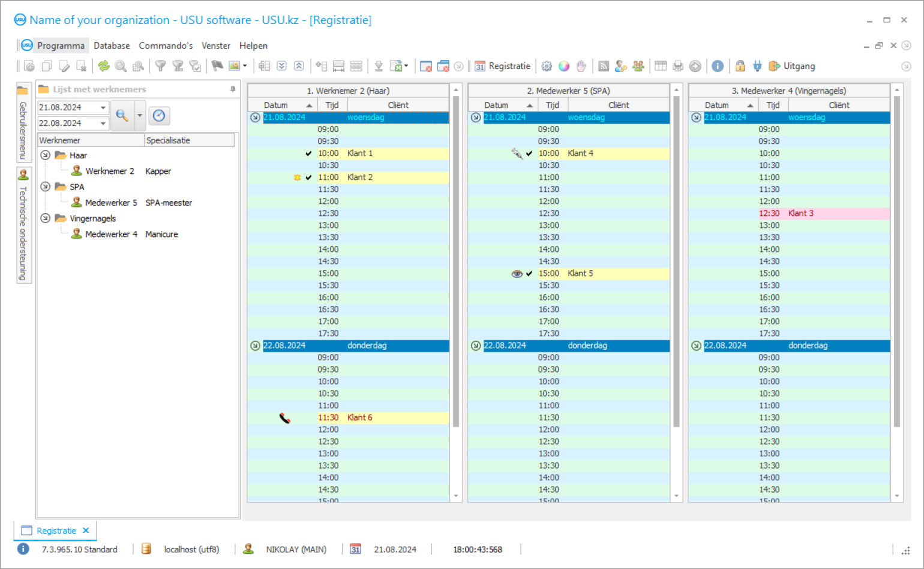
Task: Open the printer icon in the toolbar
Action: 678,66
